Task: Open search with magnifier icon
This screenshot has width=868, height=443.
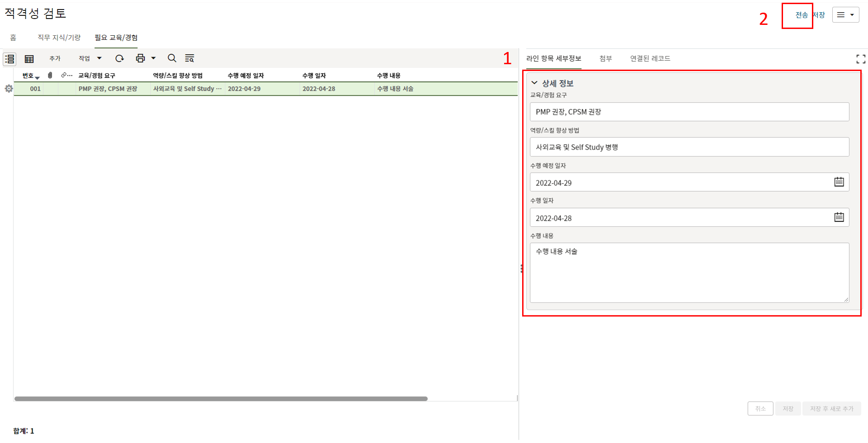Action: click(x=172, y=58)
